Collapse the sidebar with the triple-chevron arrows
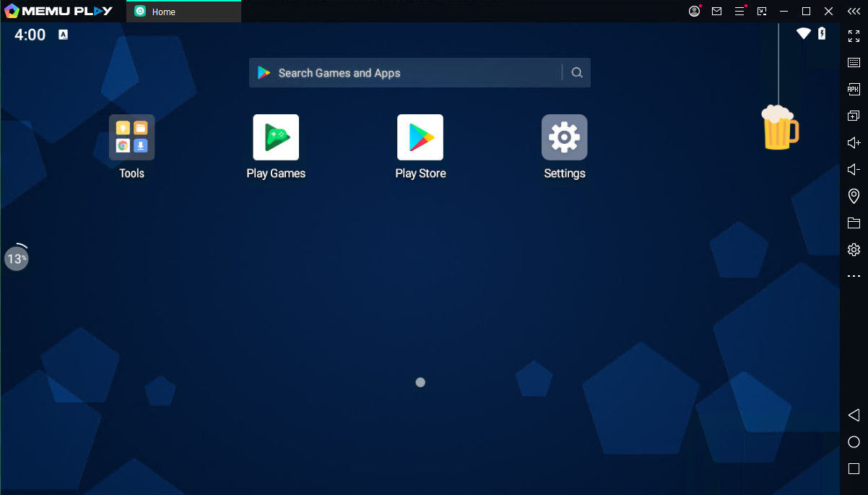 click(854, 11)
